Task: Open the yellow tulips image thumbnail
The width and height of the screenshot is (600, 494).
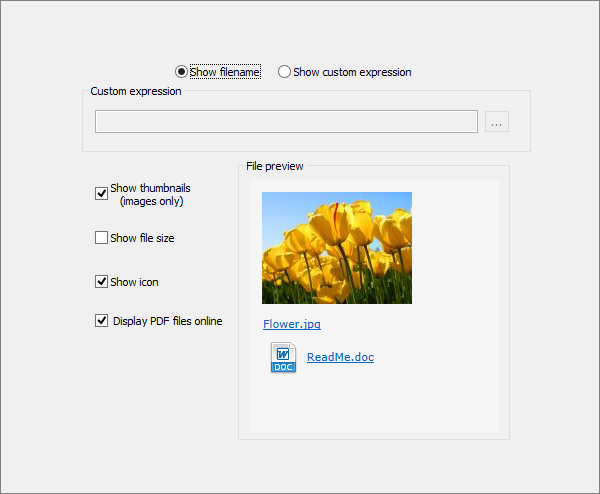Action: tap(336, 248)
